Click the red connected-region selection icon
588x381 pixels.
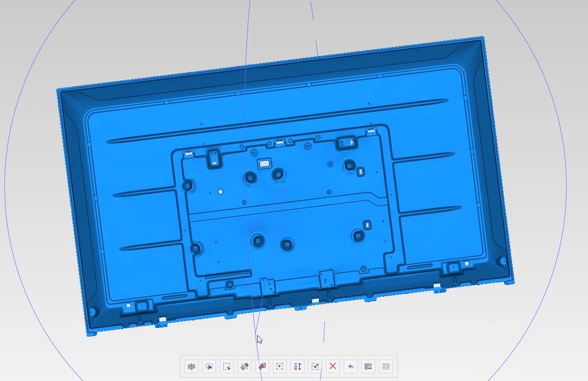(x=262, y=366)
